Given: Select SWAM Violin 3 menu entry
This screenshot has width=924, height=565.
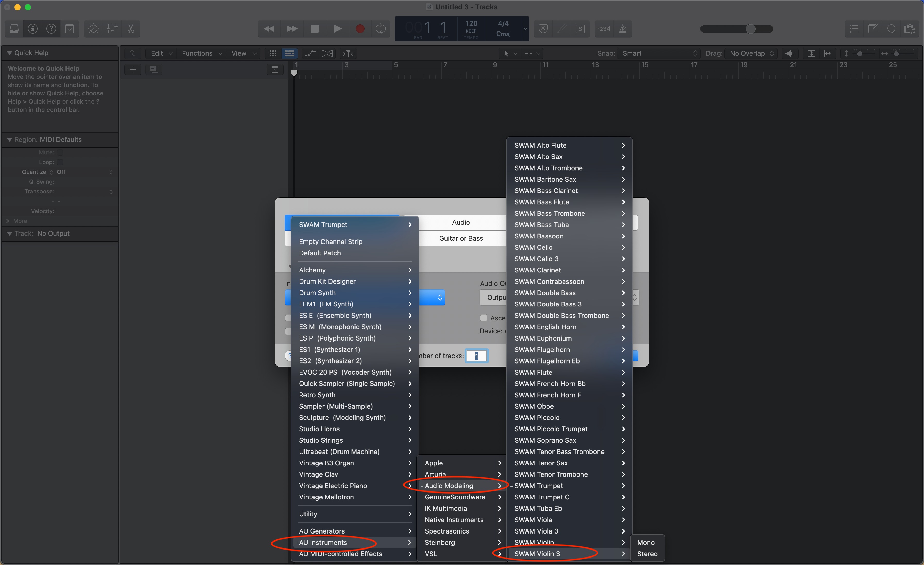Looking at the screenshot, I should (x=537, y=554).
